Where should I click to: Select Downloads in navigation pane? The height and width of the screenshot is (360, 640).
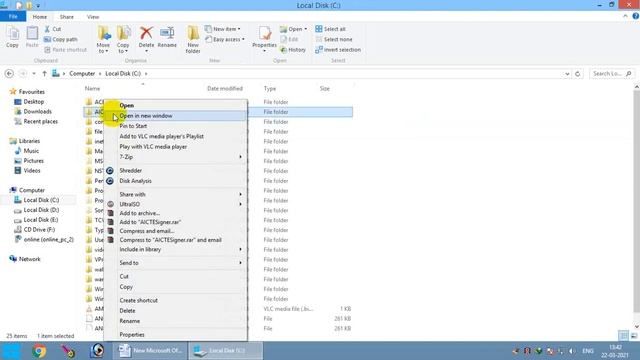[x=37, y=111]
